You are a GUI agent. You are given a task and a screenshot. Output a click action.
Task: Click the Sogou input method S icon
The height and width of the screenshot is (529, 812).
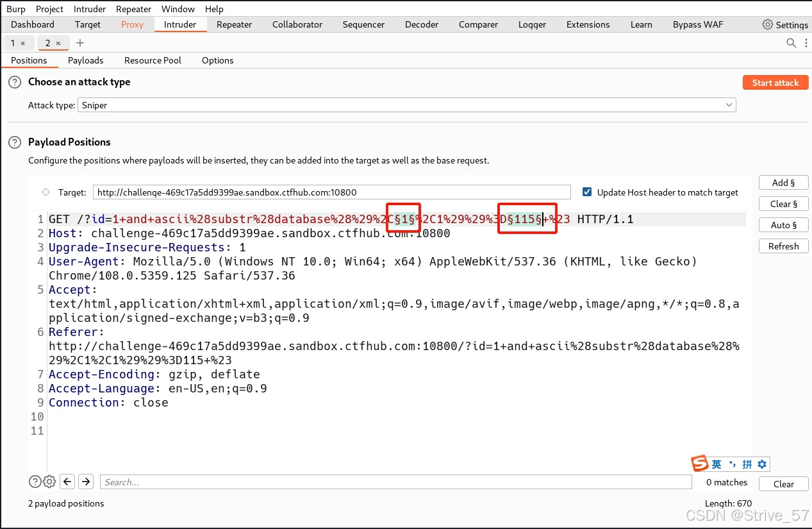coord(700,464)
